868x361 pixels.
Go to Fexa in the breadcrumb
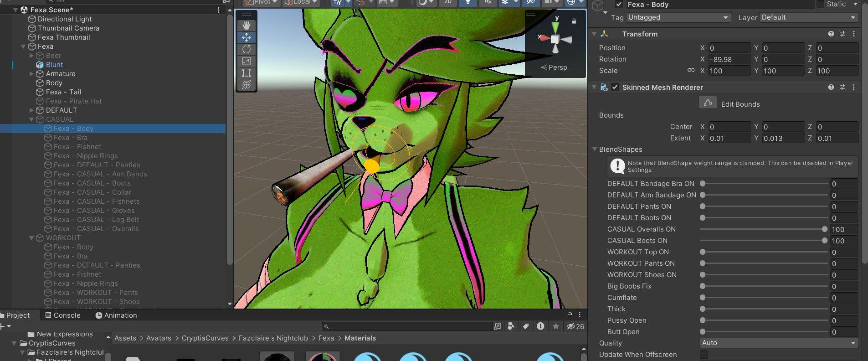[x=326, y=338]
